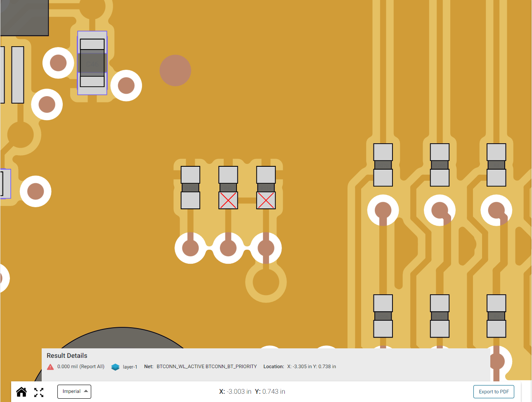Click the '0.000 mil (Report All)' text
The image size is (532, 402).
81,367
